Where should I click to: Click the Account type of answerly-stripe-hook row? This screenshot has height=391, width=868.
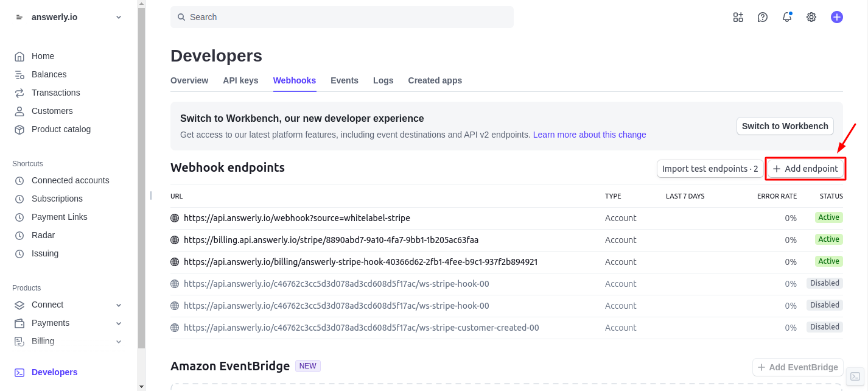pyautogui.click(x=621, y=262)
